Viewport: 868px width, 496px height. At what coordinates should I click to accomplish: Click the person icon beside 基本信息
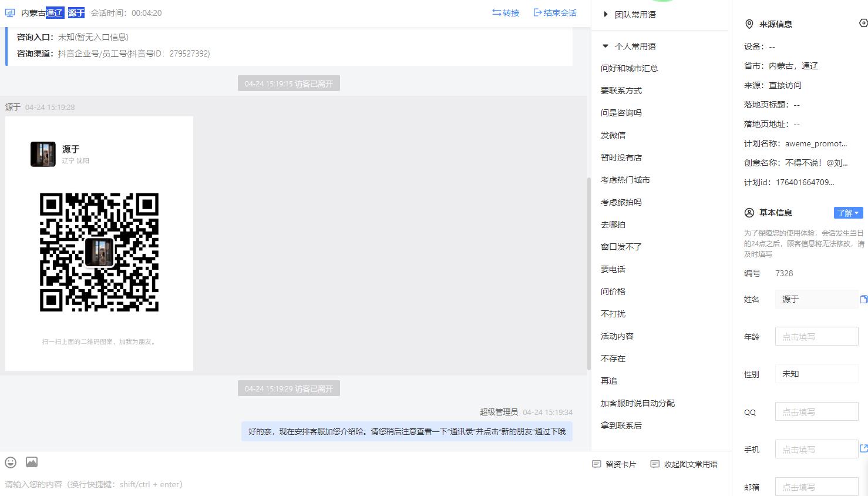click(749, 213)
